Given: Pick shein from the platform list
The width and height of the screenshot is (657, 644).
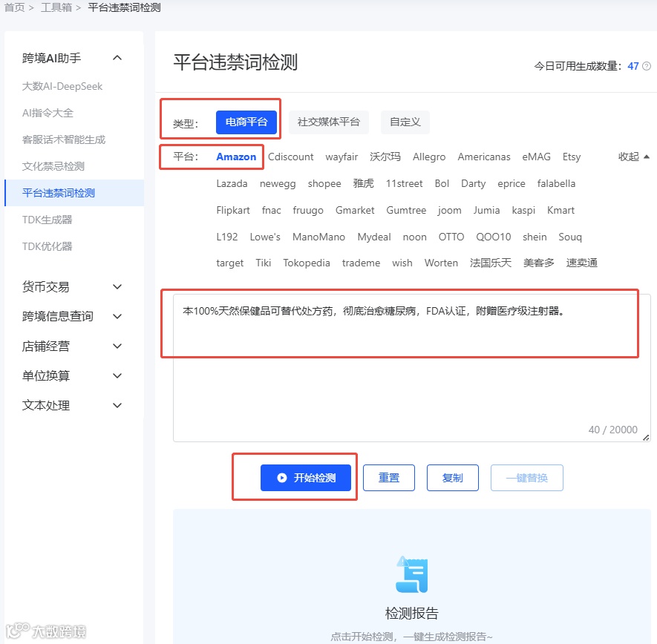Looking at the screenshot, I should pyautogui.click(x=535, y=237).
